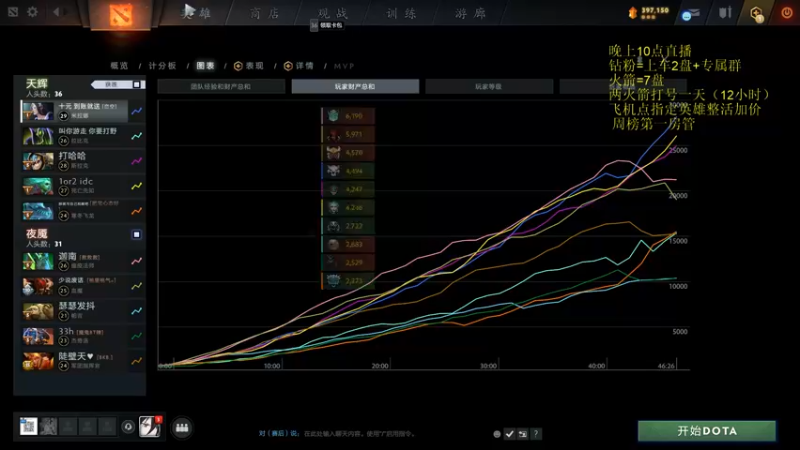This screenshot has height=450, width=800.
Task: Open the emoji picker next to chat
Action: 496,434
